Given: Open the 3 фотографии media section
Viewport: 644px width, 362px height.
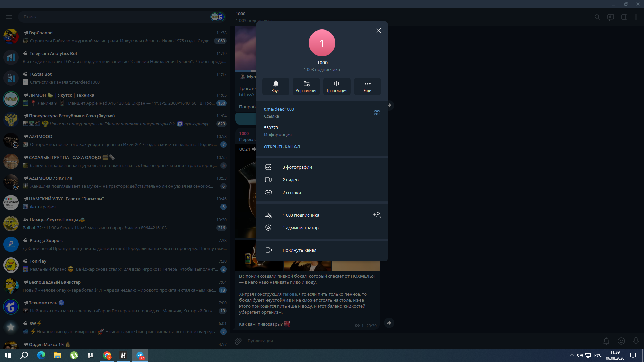Looking at the screenshot, I should 322,167.
